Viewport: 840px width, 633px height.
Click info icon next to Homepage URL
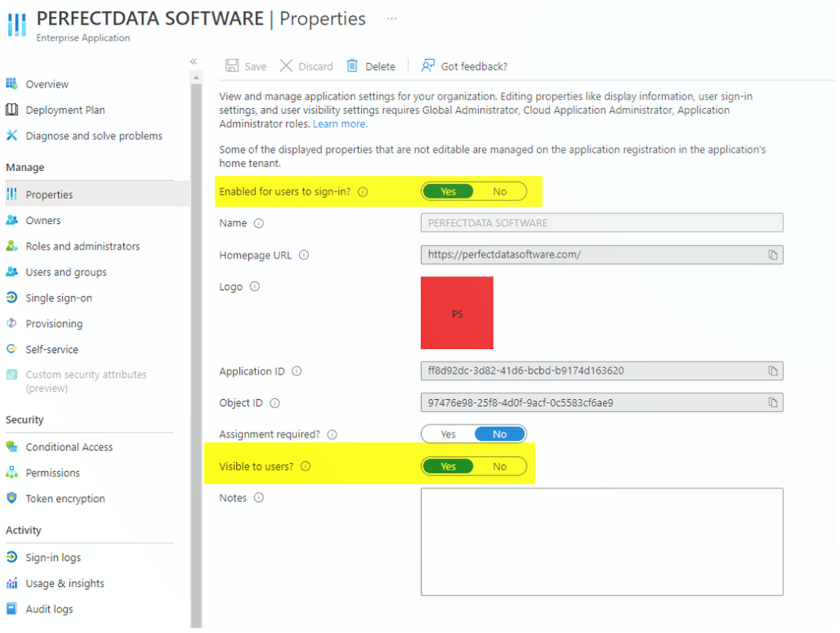(x=304, y=255)
